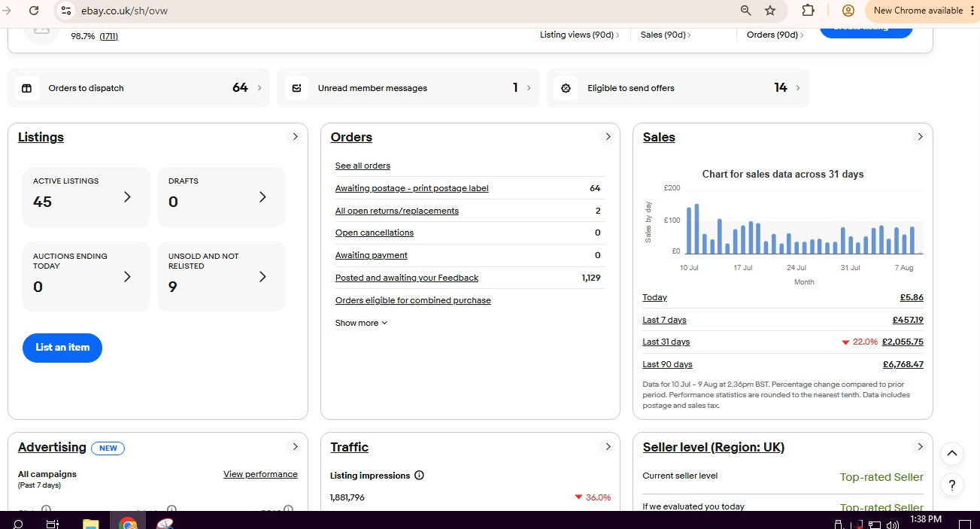Open Advertising heading link

coord(52,447)
